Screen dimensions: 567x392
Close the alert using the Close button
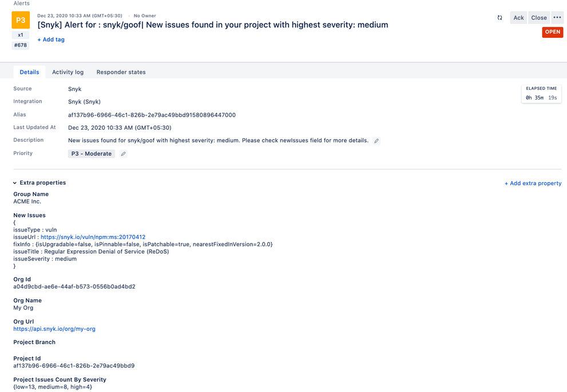pos(538,18)
